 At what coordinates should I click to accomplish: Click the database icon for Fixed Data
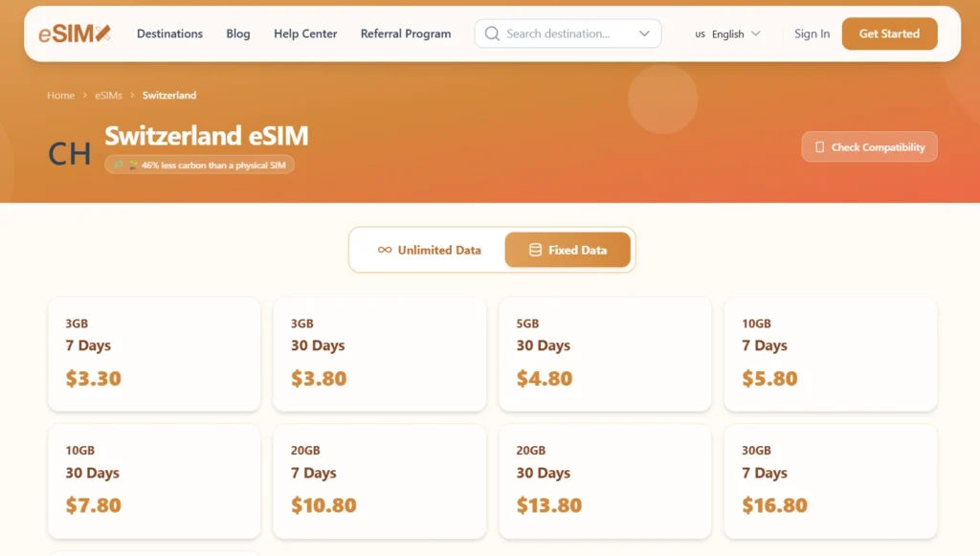(536, 250)
